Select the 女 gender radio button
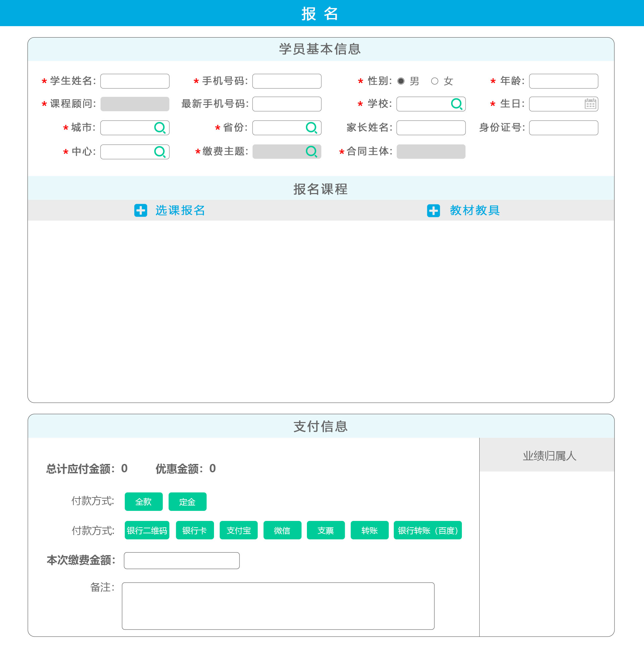Image resolution: width=644 pixels, height=654 pixels. click(435, 81)
